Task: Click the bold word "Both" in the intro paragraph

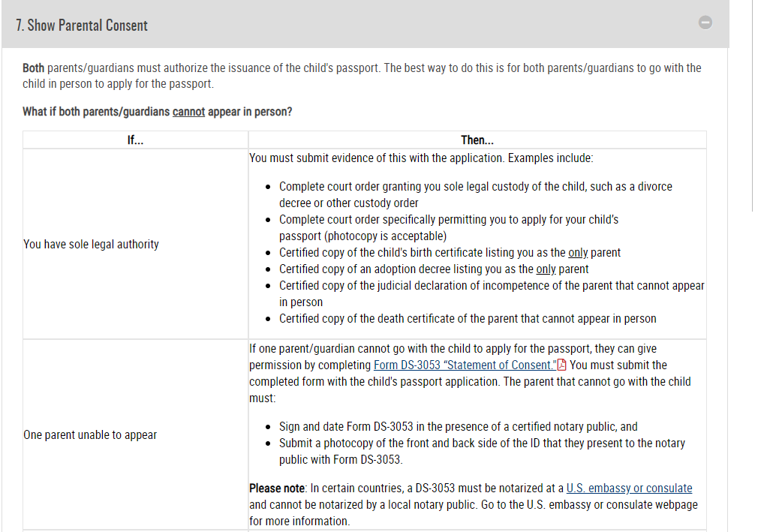Action: pyautogui.click(x=33, y=68)
